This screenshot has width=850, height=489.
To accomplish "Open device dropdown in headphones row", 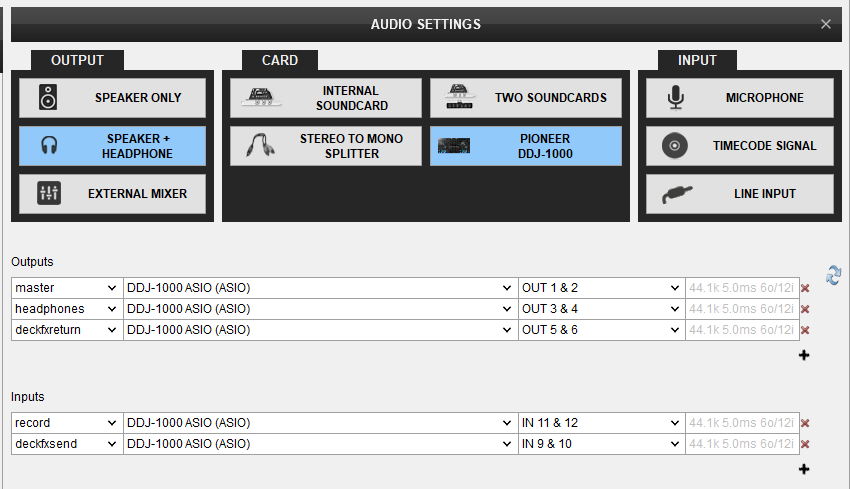I will point(320,309).
